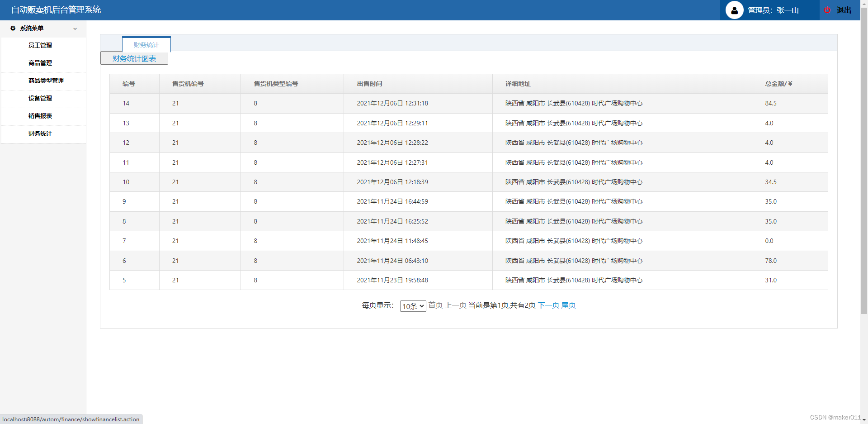Open 员工管理 in the sidebar
Image resolution: width=868 pixels, height=424 pixels.
coord(40,45)
